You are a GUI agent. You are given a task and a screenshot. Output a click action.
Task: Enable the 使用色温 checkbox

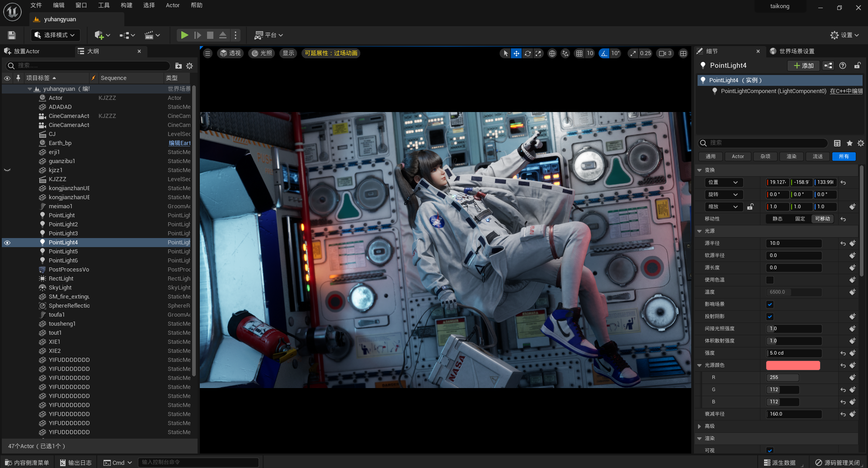pos(770,280)
